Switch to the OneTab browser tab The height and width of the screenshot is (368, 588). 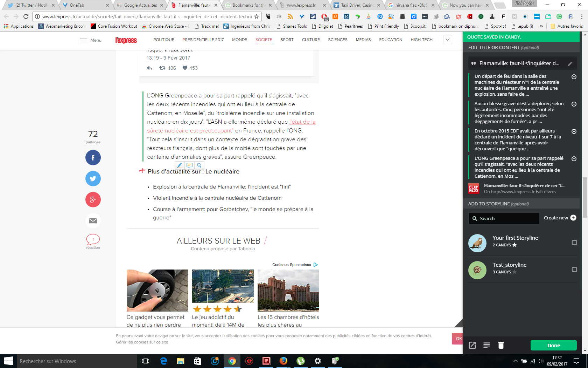click(x=86, y=5)
